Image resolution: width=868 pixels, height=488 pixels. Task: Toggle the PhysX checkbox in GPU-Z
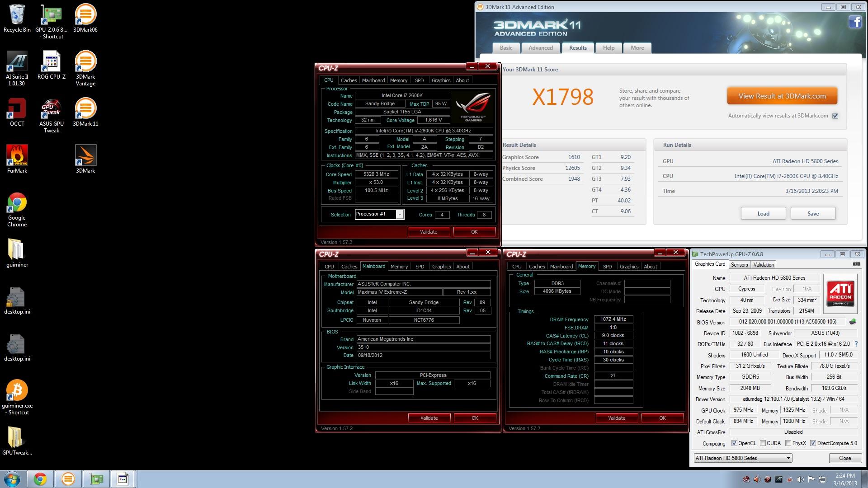[x=788, y=443]
